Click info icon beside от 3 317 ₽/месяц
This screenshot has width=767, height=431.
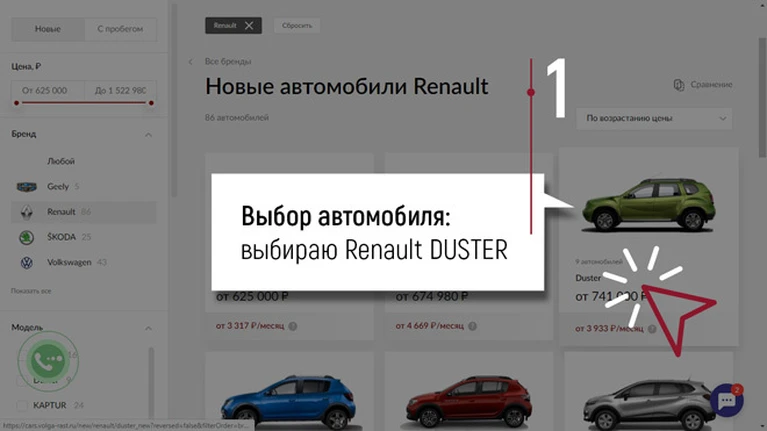click(x=293, y=326)
